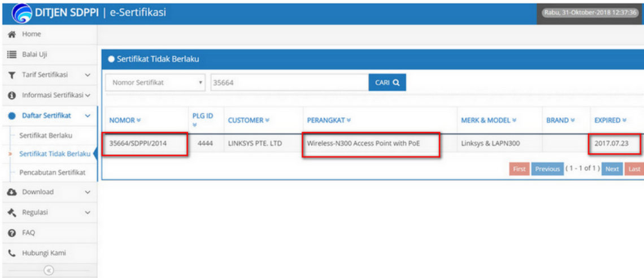Click the Hubungi Kami phone icon
Viewport: 644px width, 278px height.
[11, 253]
